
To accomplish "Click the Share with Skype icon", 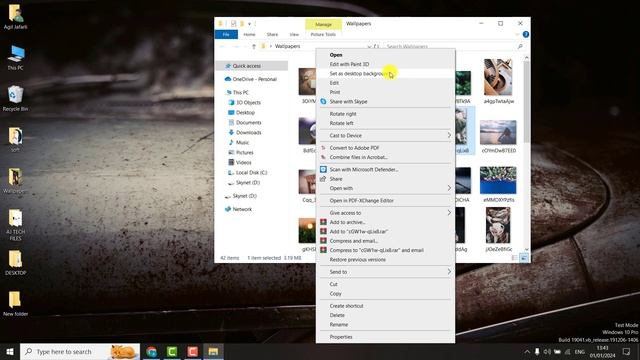I will tap(323, 101).
